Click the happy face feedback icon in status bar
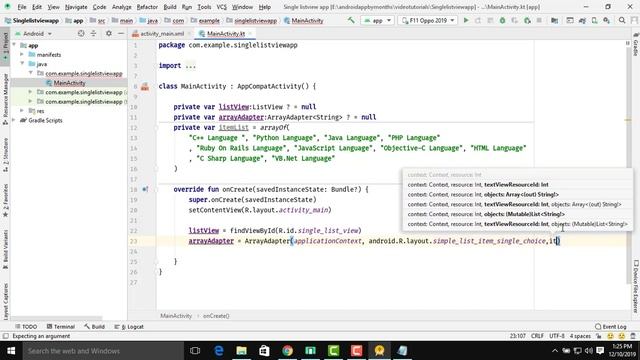Image resolution: width=640 pixels, height=360 pixels. 611,336
